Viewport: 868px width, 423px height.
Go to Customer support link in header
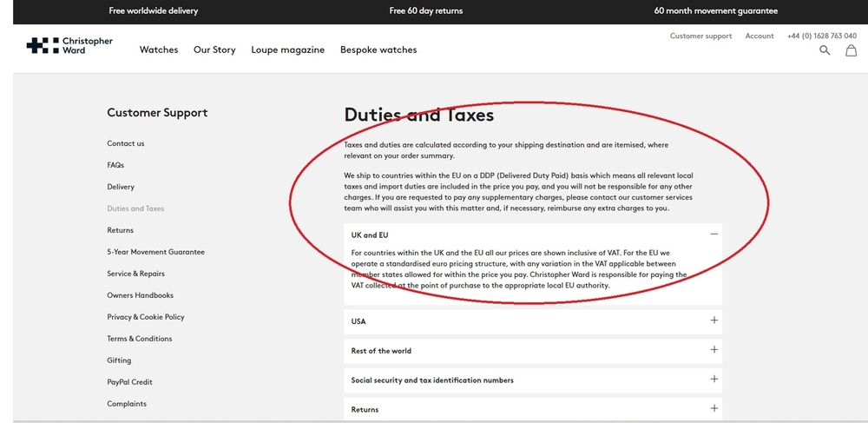tap(700, 36)
